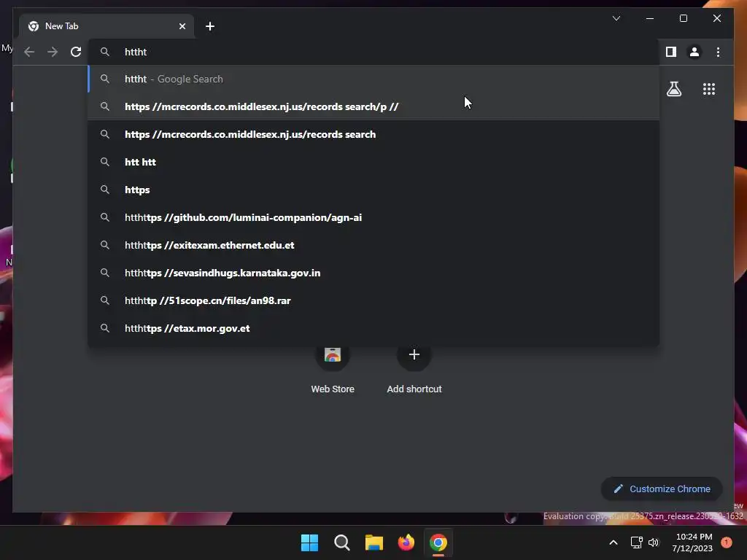The image size is (747, 560).
Task: Open a new tab with plus button
Action: click(210, 26)
